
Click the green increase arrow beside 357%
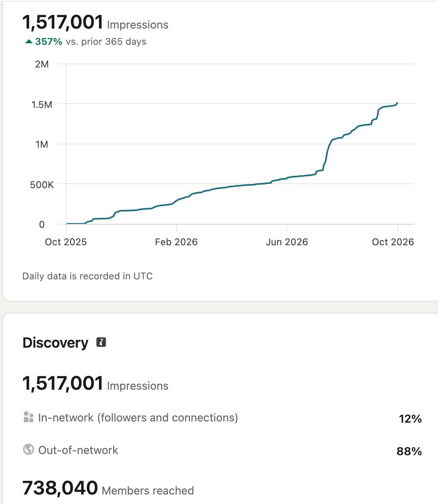click(x=29, y=42)
